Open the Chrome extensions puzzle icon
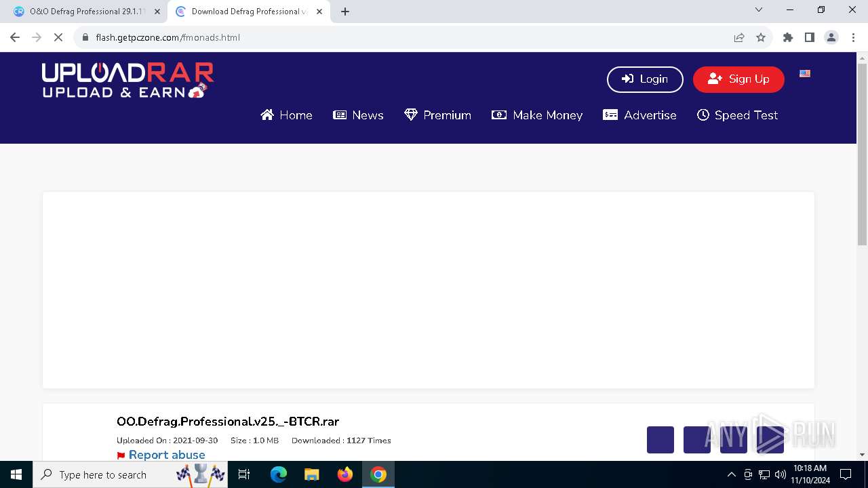 788,37
